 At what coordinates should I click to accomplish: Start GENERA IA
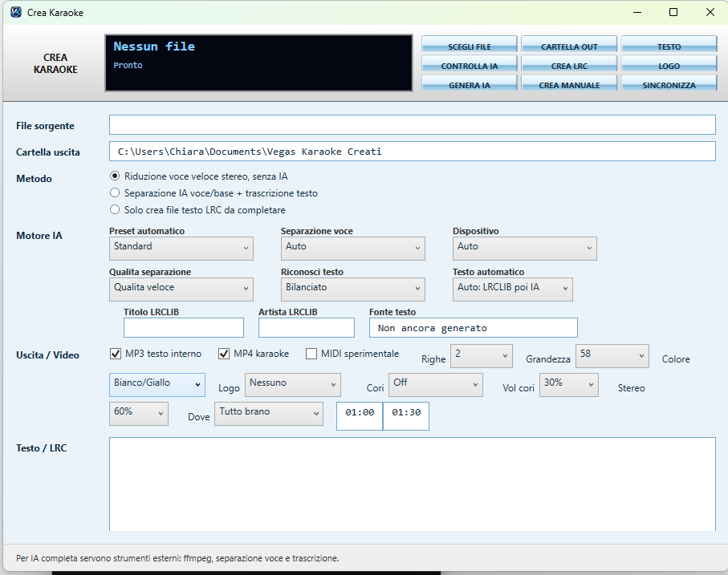click(x=470, y=83)
